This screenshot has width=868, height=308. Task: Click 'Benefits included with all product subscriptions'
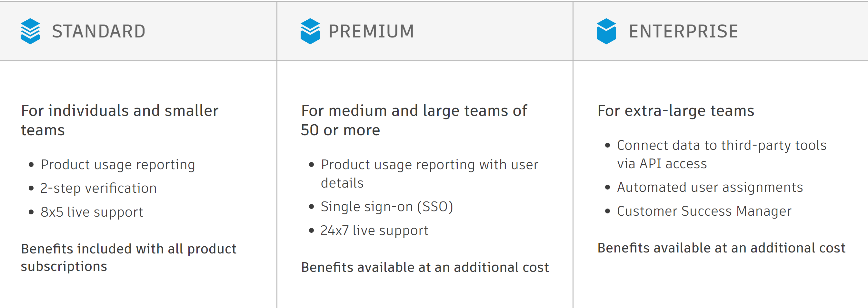[128, 257]
